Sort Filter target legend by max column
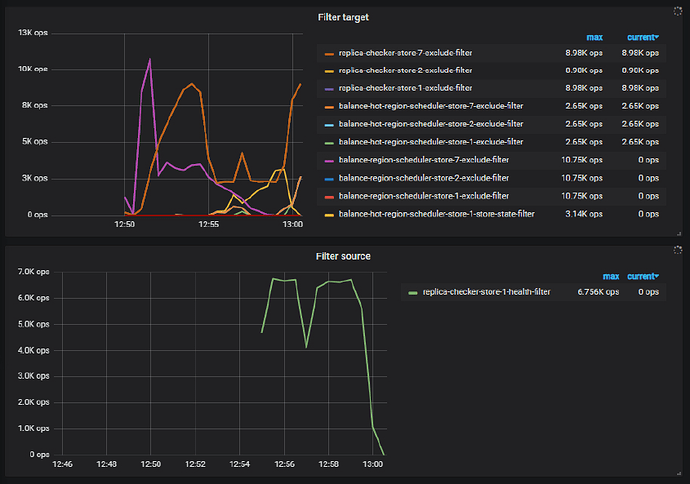The image size is (690, 484). pyautogui.click(x=593, y=36)
